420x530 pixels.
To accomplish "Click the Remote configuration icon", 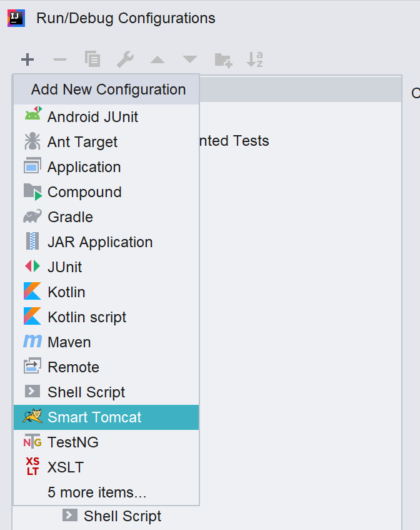I will (32, 365).
